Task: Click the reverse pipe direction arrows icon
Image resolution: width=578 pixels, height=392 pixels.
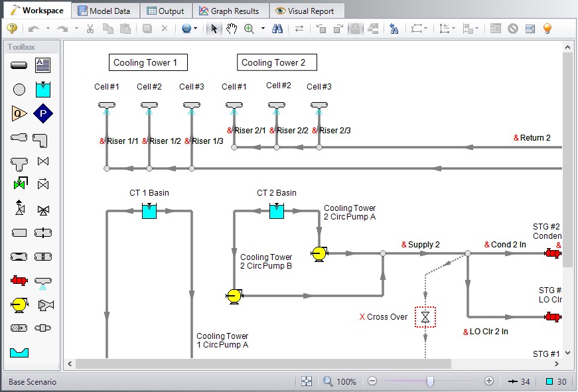Action: click(299, 29)
